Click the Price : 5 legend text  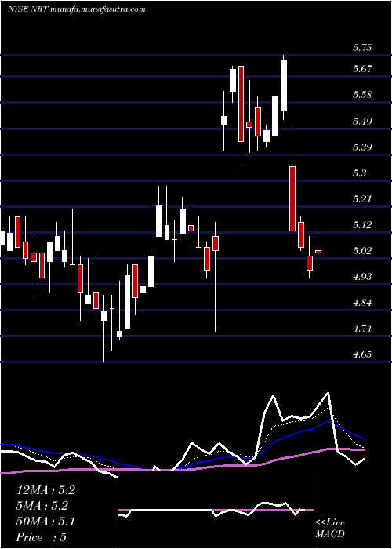pyautogui.click(x=42, y=537)
